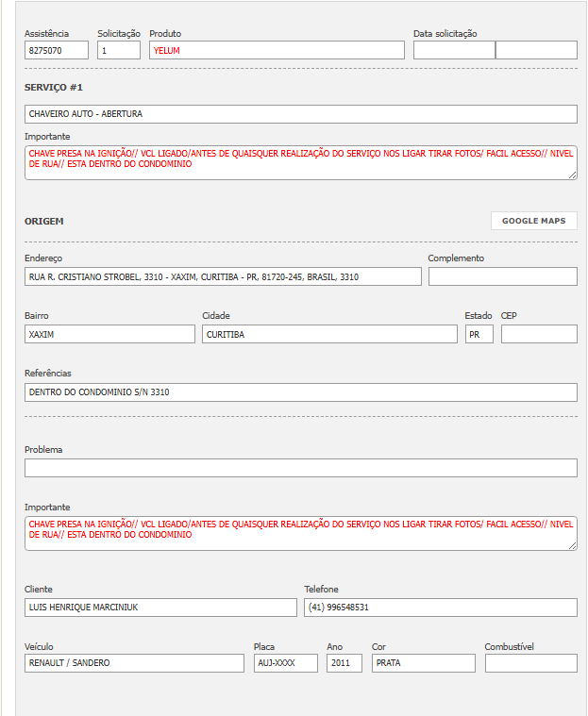Focus the empty Combustível field
Viewport: 588px width, 716px height.
coord(530,663)
